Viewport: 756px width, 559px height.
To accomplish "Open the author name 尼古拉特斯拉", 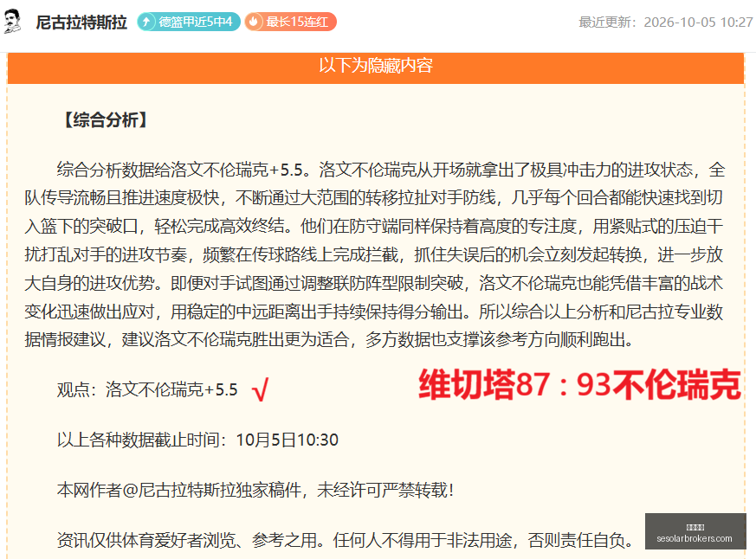I will (x=81, y=22).
